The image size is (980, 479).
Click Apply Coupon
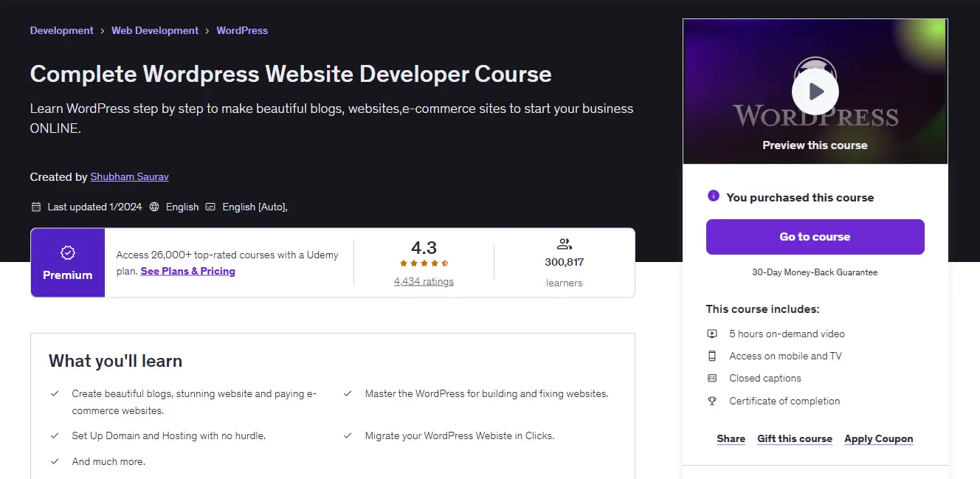(x=879, y=438)
